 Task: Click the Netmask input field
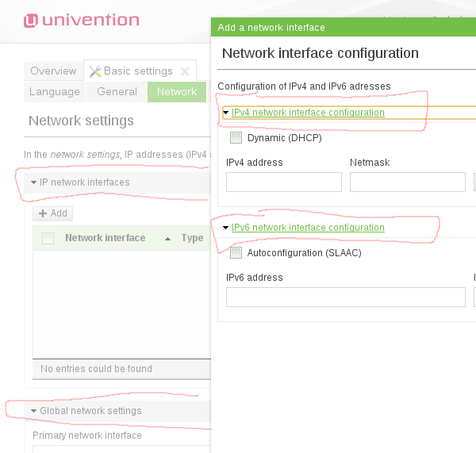point(408,182)
